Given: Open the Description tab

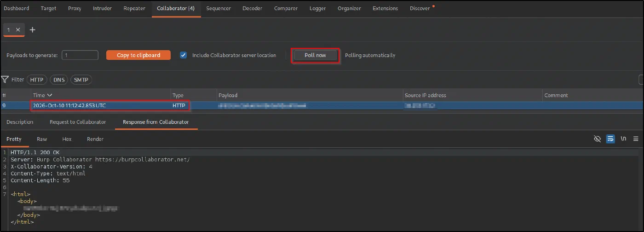Looking at the screenshot, I should [20, 122].
